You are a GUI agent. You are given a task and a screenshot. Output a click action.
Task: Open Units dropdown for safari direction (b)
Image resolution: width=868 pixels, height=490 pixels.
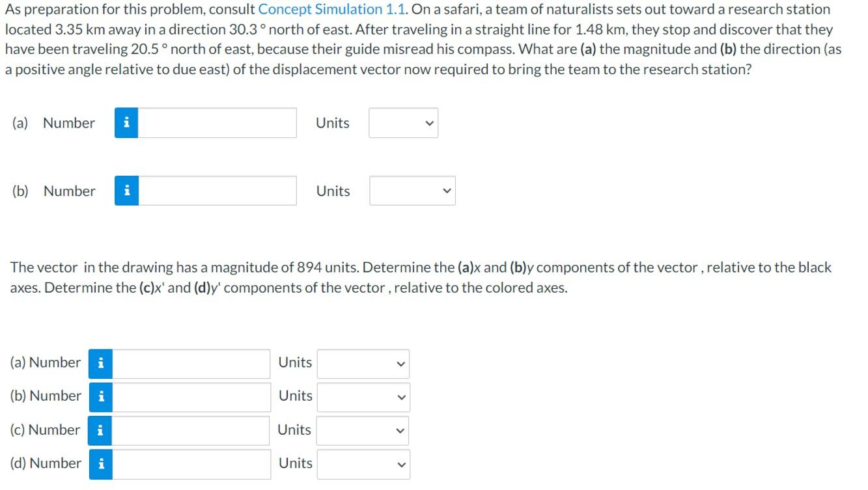(412, 191)
